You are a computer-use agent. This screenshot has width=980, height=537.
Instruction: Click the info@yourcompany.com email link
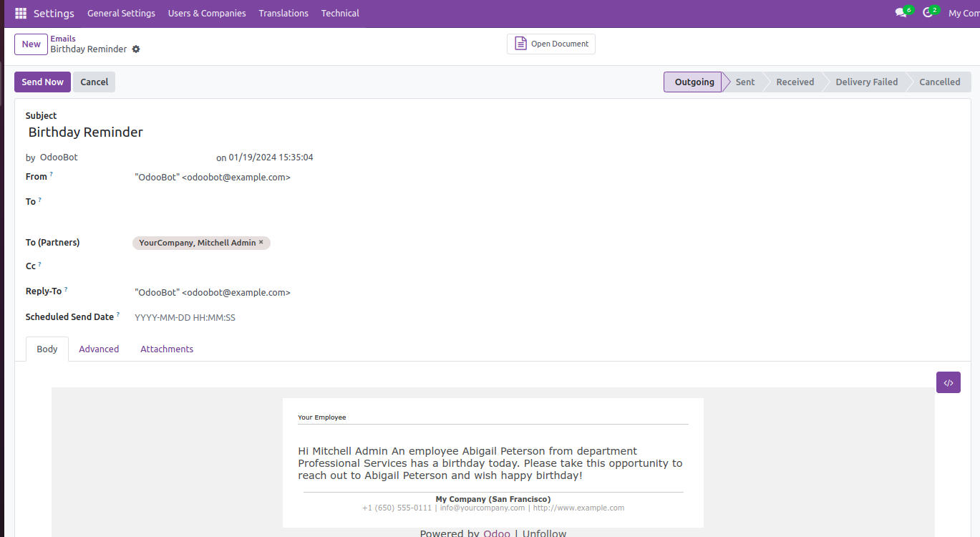point(482,508)
